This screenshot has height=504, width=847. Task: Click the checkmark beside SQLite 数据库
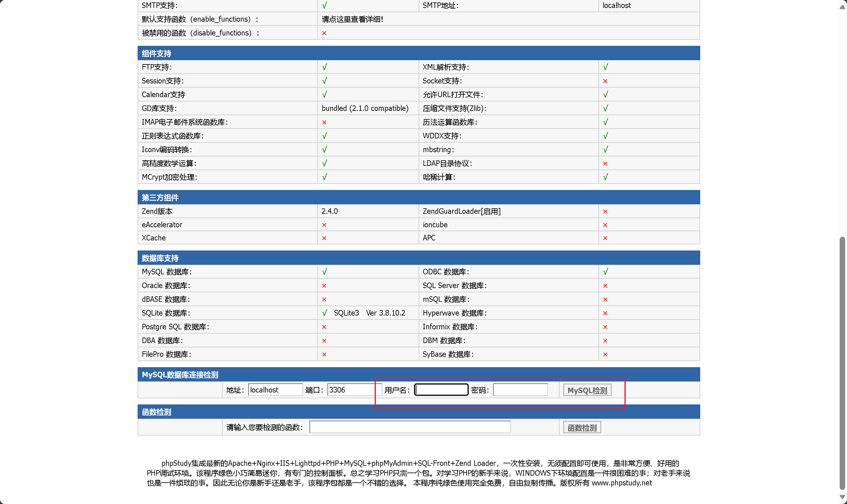(325, 313)
